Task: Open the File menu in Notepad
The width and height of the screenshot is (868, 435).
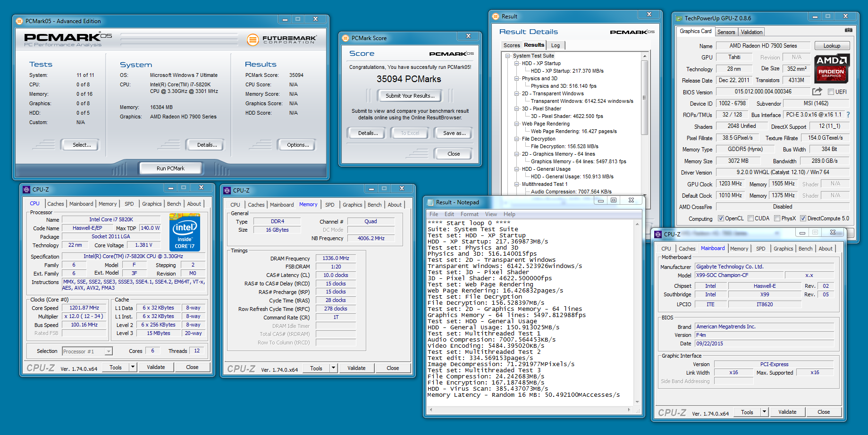Action: (434, 214)
